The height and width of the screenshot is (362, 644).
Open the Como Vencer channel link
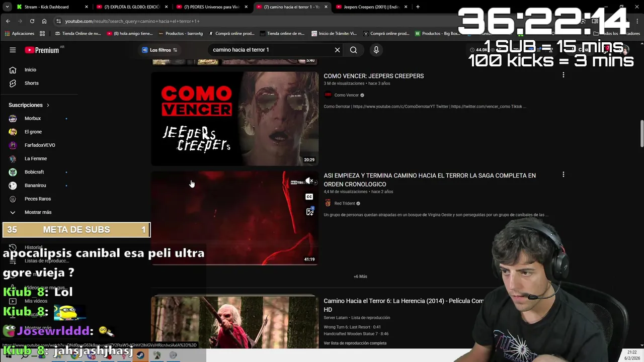tap(347, 95)
